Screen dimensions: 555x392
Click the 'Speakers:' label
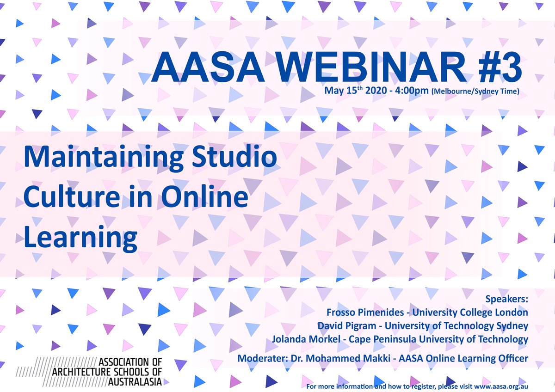pyautogui.click(x=507, y=299)
